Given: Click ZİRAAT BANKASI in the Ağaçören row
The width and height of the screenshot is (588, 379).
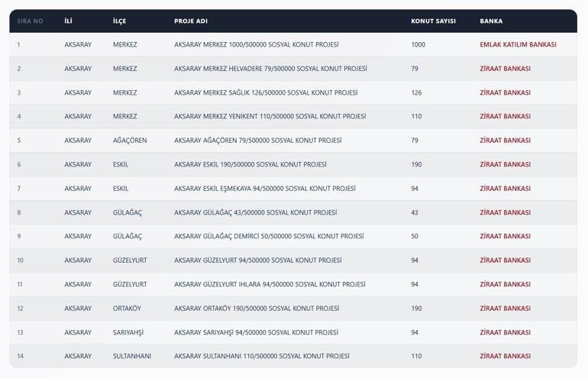Looking at the screenshot, I should pyautogui.click(x=505, y=141).
